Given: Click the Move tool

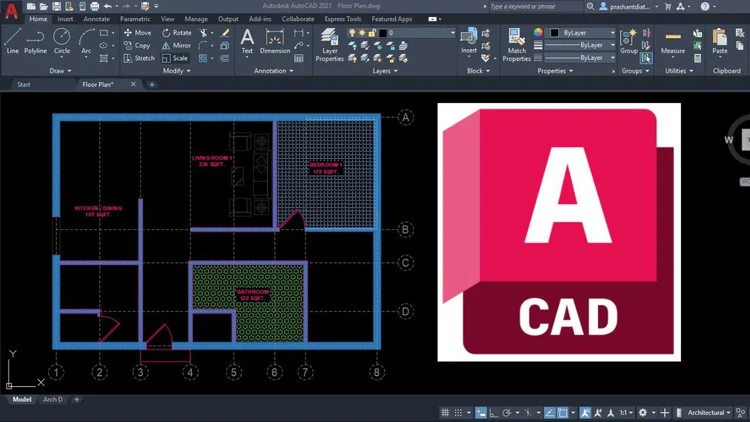Looking at the screenshot, I should [138, 33].
